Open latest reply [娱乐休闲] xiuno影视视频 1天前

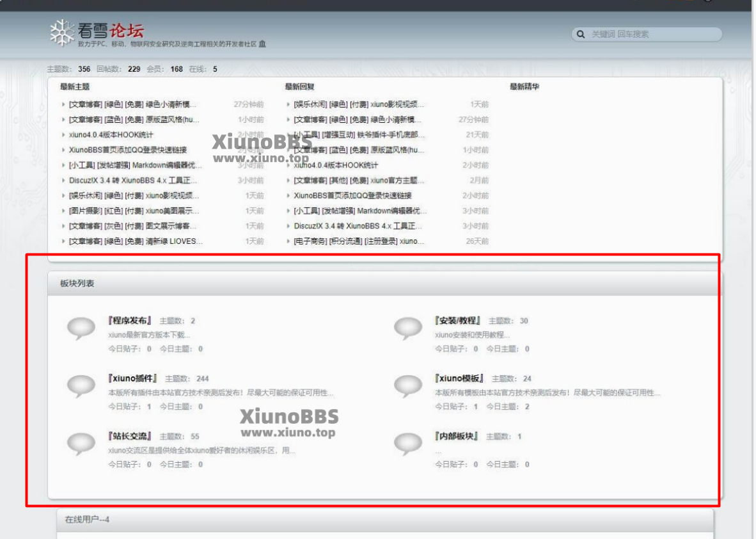359,104
